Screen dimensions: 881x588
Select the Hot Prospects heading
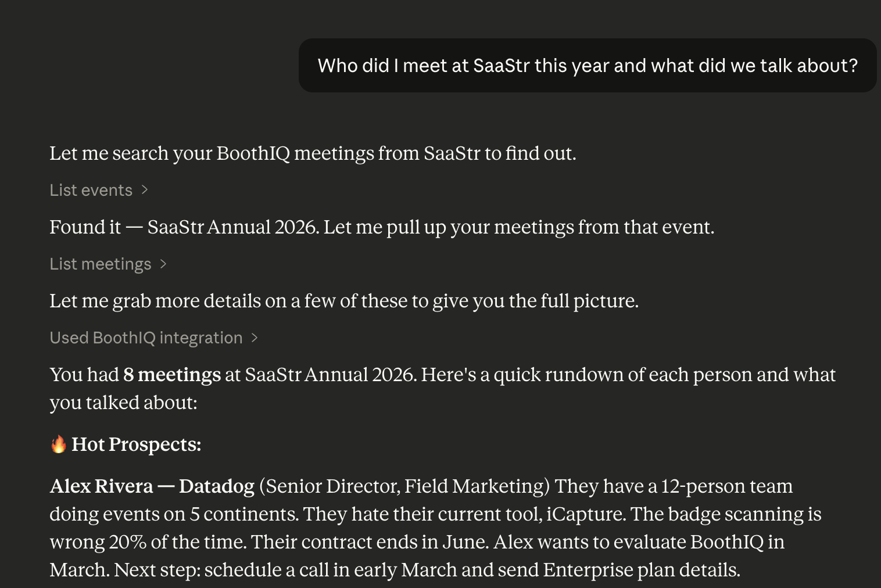point(136,444)
